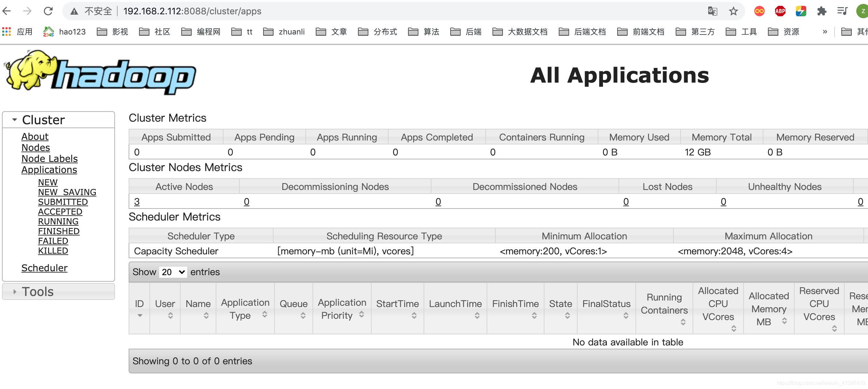This screenshot has width=868, height=389.
Task: Open the Cluster section in sidebar
Action: (43, 119)
